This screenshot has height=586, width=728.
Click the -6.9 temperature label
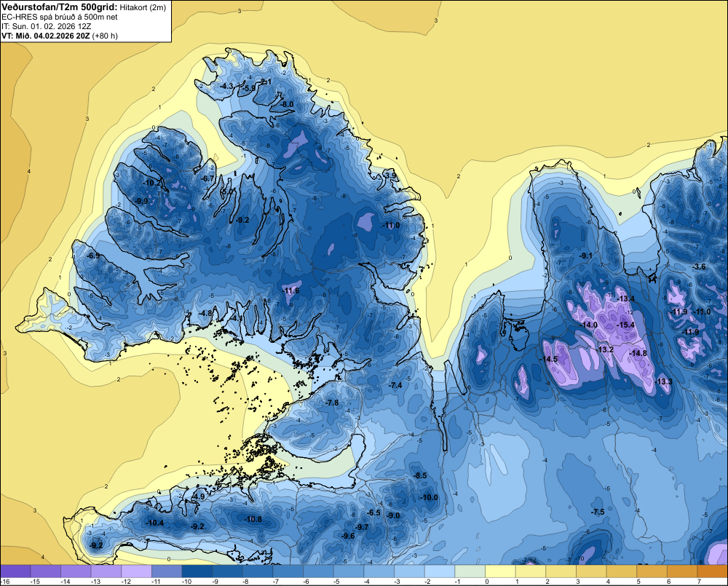tap(93, 256)
